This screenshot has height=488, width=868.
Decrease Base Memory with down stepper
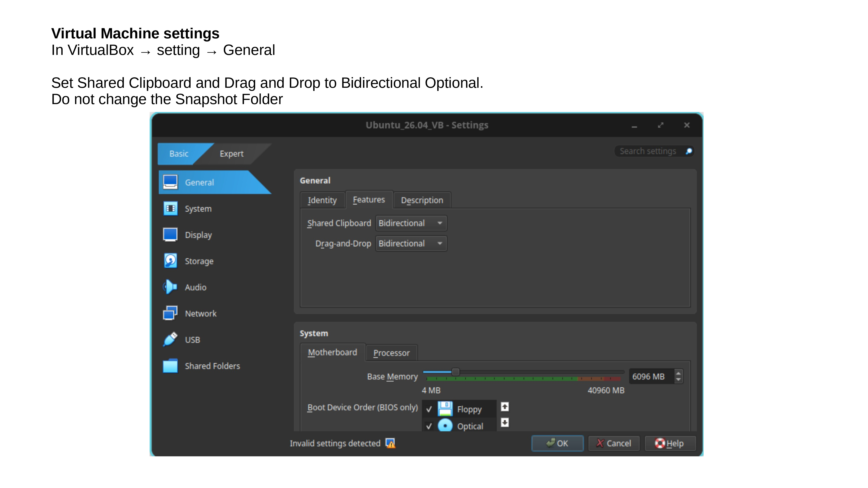pyautogui.click(x=678, y=380)
